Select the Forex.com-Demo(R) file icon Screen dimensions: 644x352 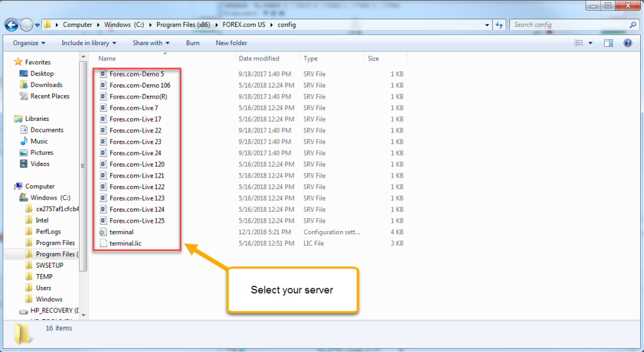click(x=103, y=97)
